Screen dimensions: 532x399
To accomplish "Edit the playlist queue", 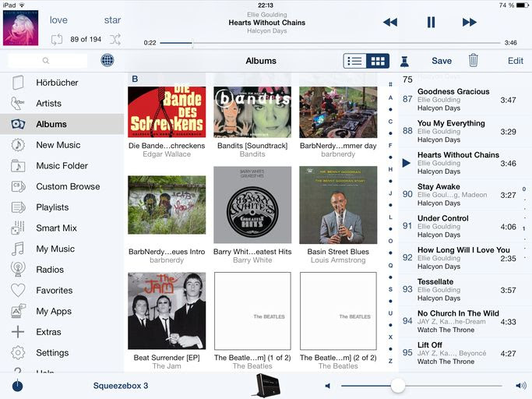I will click(516, 61).
